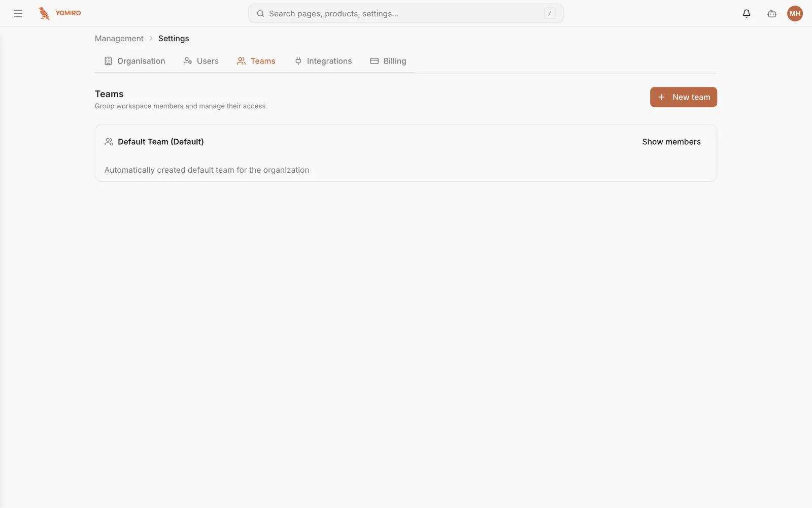Viewport: 812px width, 508px height.
Task: Click the people icon beside Default Team
Action: 109,142
